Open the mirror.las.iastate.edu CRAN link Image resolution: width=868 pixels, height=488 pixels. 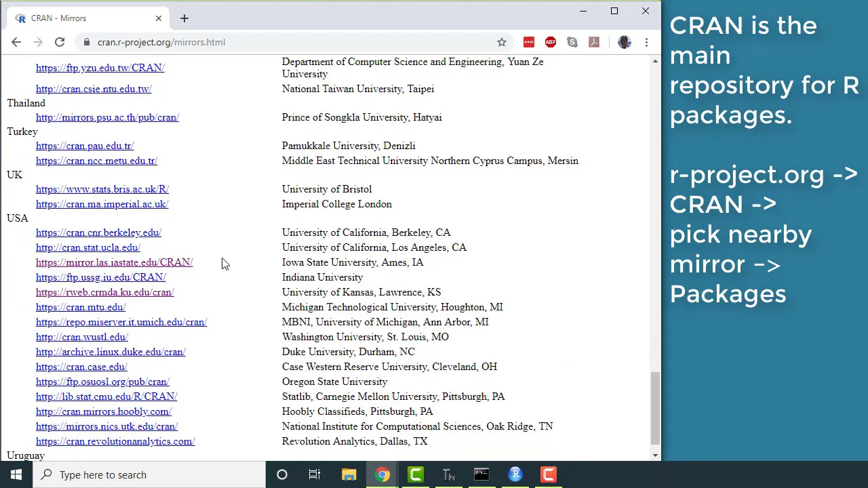click(115, 262)
